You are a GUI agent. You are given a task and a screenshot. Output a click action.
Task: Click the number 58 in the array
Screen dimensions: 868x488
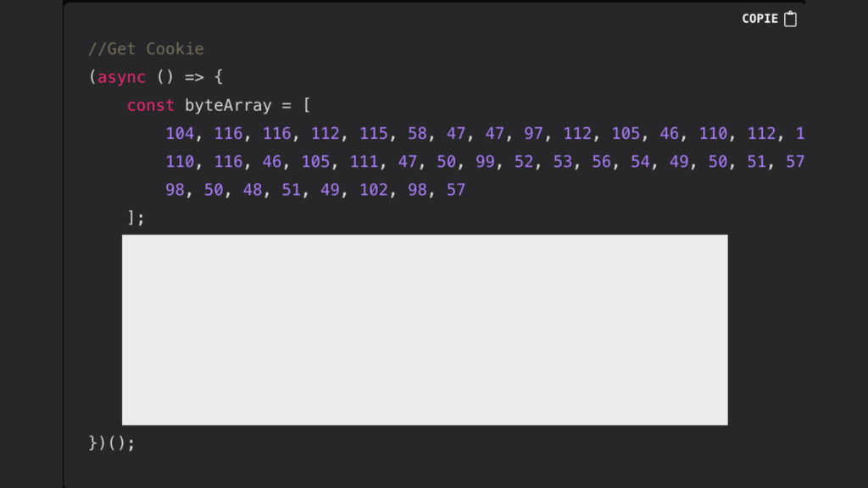click(x=417, y=134)
